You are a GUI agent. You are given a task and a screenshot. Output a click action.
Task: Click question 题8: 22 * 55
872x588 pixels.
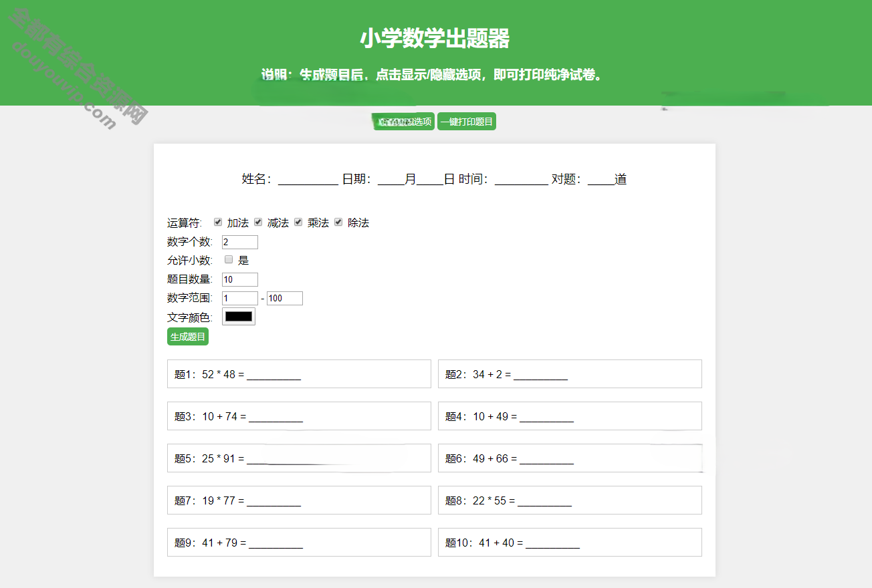pyautogui.click(x=570, y=500)
